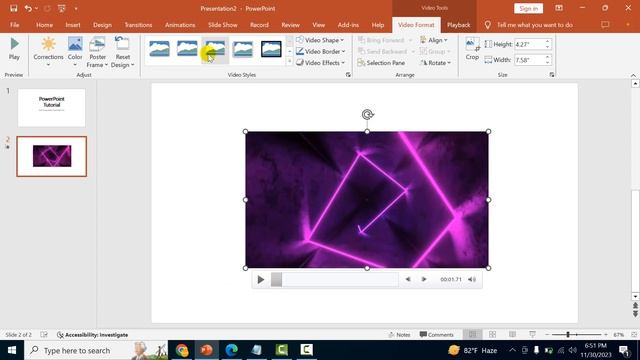Screen dimensions: 640x360
Task: Click the Sign in button
Action: pyautogui.click(x=528, y=8)
